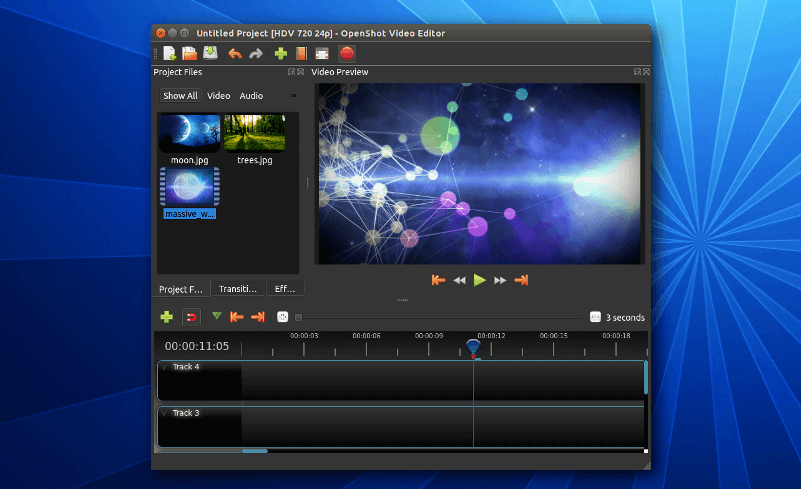The height and width of the screenshot is (489, 801).
Task: Click the moon.jpg file name
Action: coord(190,160)
